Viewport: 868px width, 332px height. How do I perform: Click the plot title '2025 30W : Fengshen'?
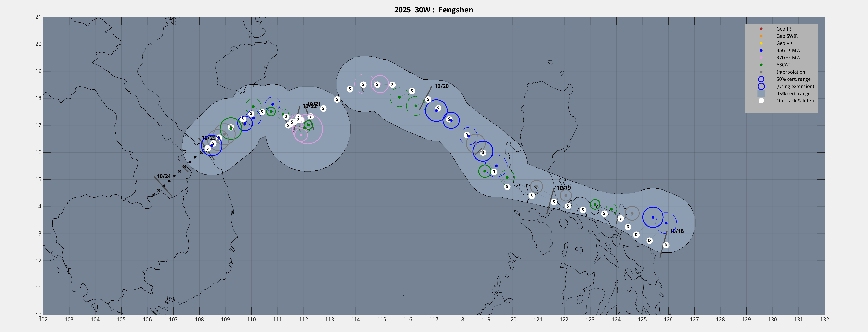point(433,10)
